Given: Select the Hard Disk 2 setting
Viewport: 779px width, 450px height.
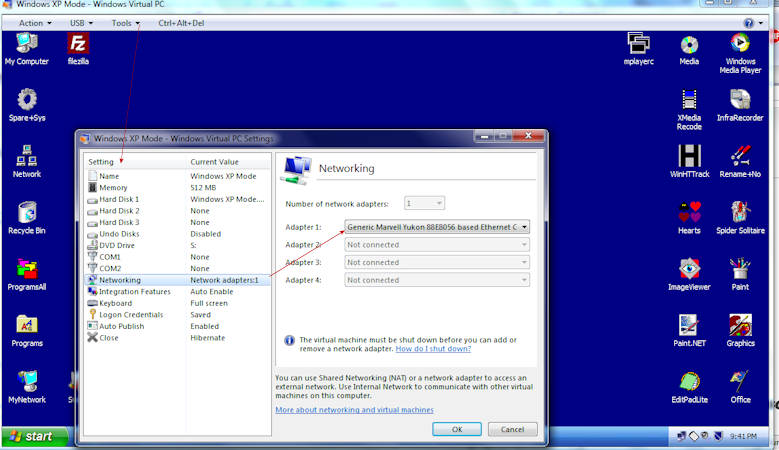Looking at the screenshot, I should [x=178, y=211].
